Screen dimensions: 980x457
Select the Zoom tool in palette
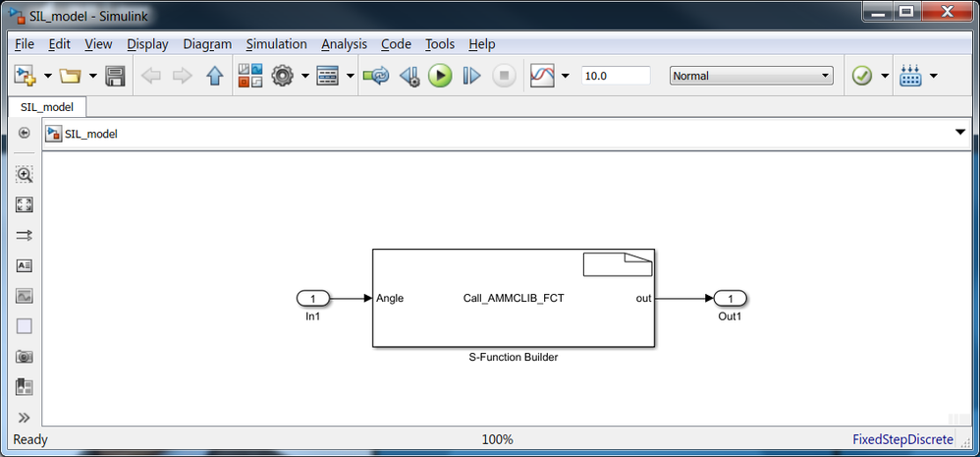tap(25, 174)
